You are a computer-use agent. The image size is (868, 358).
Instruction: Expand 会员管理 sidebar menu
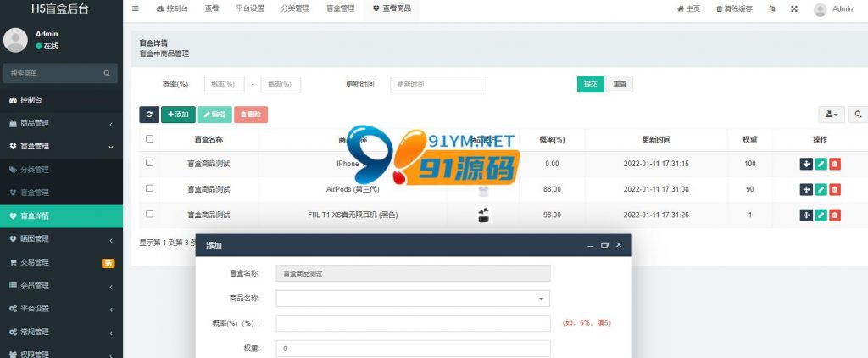pyautogui.click(x=61, y=286)
